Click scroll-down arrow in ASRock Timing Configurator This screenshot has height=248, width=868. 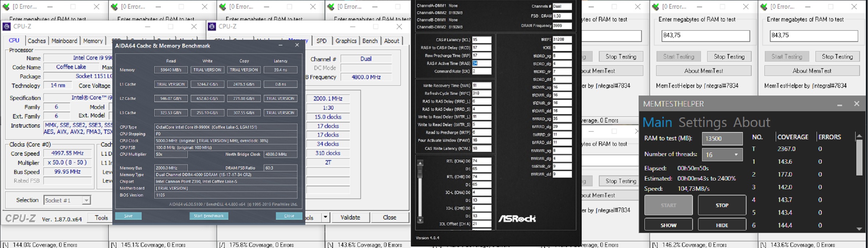(x=420, y=220)
